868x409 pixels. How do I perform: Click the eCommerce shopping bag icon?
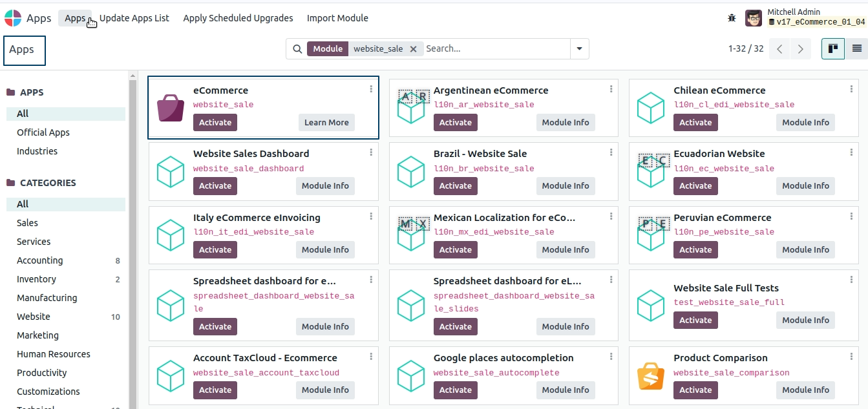pyautogui.click(x=171, y=108)
